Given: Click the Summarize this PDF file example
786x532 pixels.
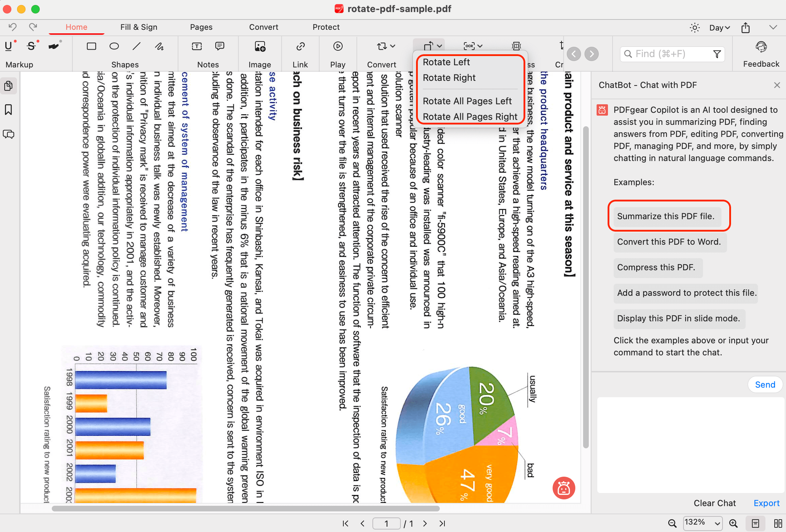Looking at the screenshot, I should [x=667, y=216].
